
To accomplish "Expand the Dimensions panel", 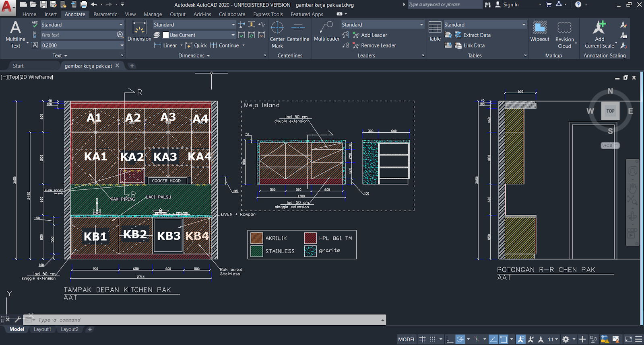I will (194, 55).
